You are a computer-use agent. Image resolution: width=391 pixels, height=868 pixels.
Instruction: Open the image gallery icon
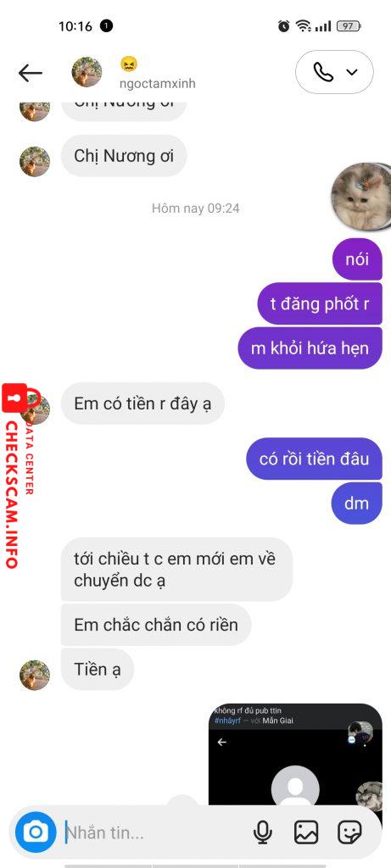coord(306,832)
